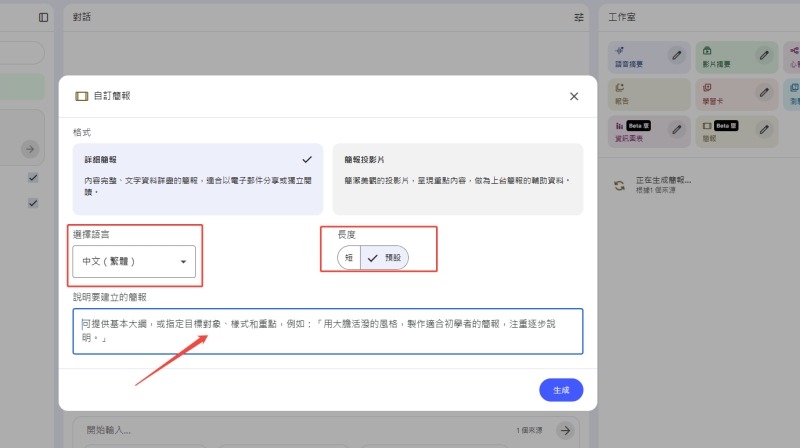Image resolution: width=800 pixels, height=448 pixels.
Task: Click the blue 生成 button
Action: (561, 390)
